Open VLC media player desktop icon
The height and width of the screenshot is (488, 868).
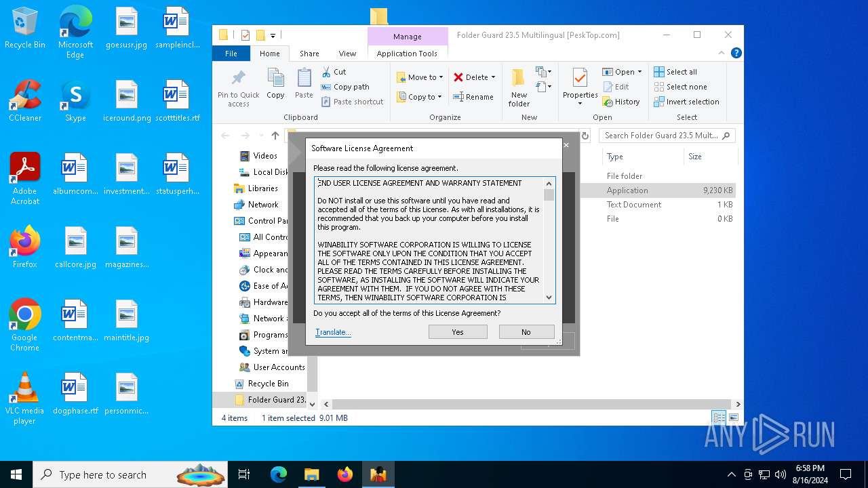pos(25,399)
